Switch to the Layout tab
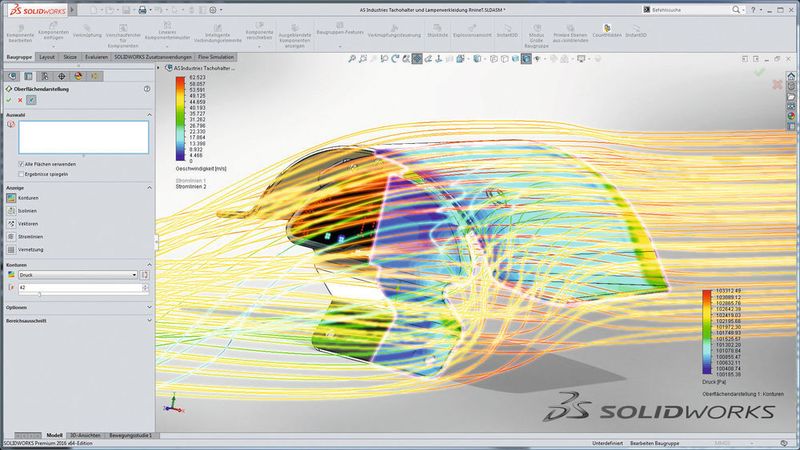This screenshot has width=800, height=450. tap(47, 57)
